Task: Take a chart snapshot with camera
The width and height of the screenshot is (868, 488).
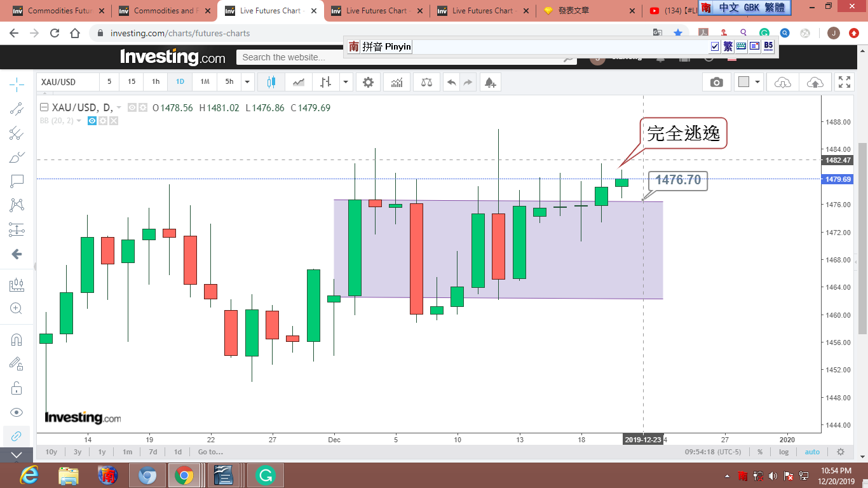Action: [716, 82]
